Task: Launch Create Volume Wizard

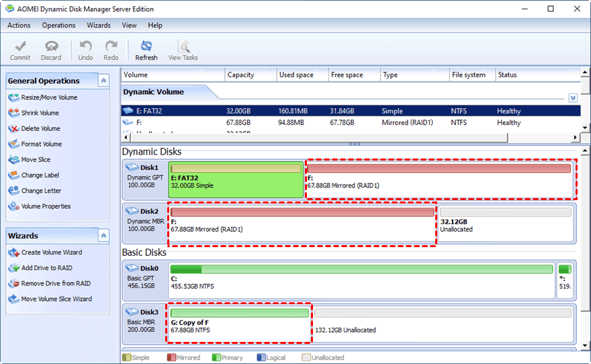Action: pyautogui.click(x=51, y=252)
